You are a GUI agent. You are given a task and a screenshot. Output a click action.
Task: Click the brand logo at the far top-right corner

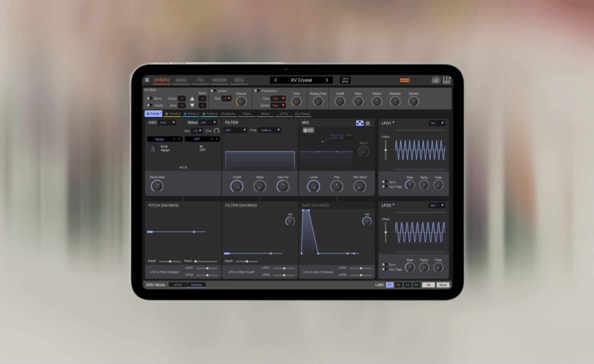(446, 80)
